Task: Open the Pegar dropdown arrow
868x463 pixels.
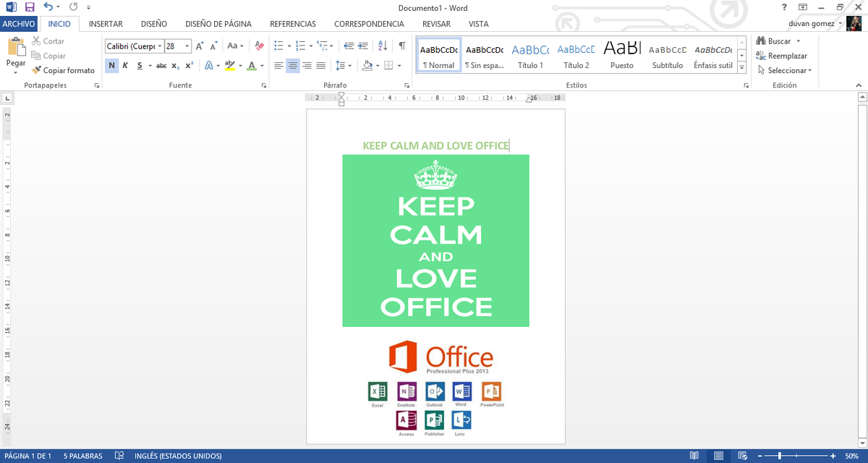Action: [x=16, y=71]
